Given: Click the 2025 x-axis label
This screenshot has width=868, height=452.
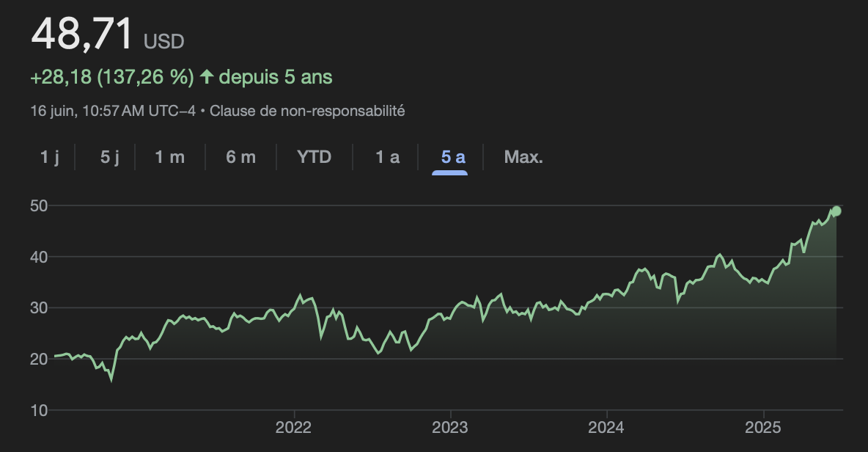Looking at the screenshot, I should tap(763, 427).
